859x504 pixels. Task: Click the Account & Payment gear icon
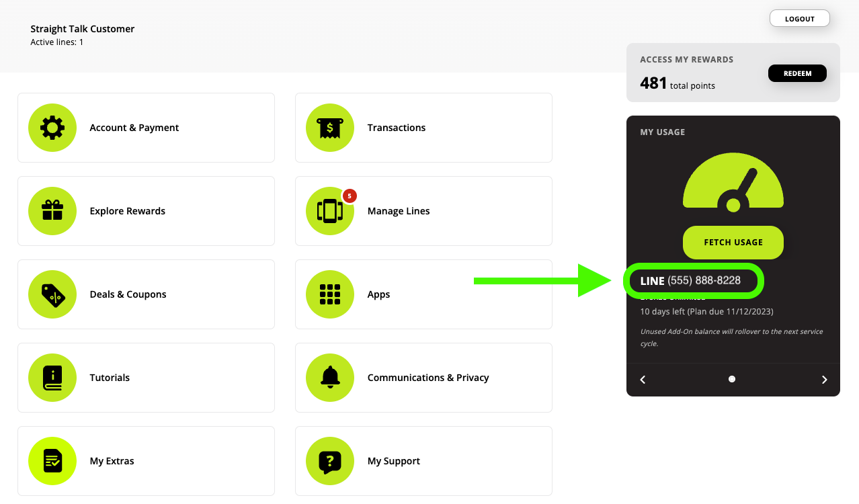[52, 128]
